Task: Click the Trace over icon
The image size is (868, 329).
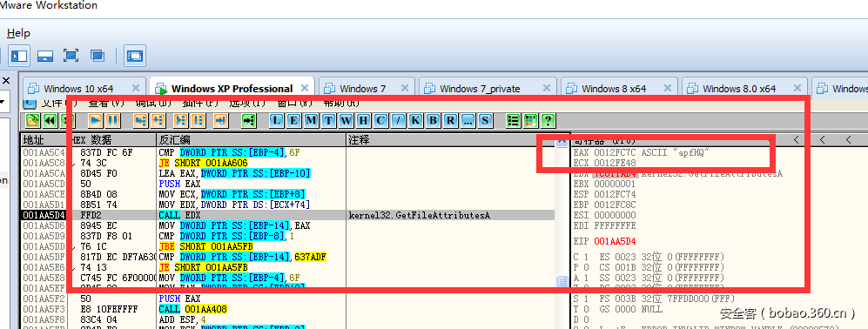Action: pos(198,120)
